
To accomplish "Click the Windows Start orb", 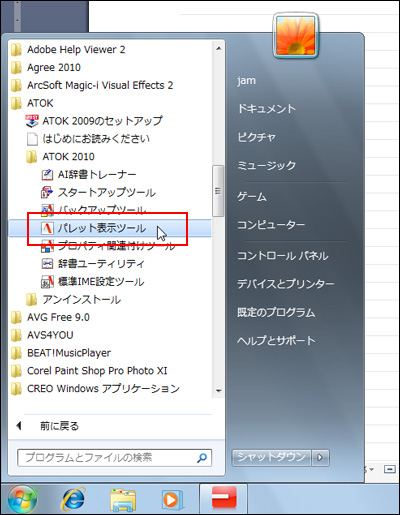I will [22, 499].
